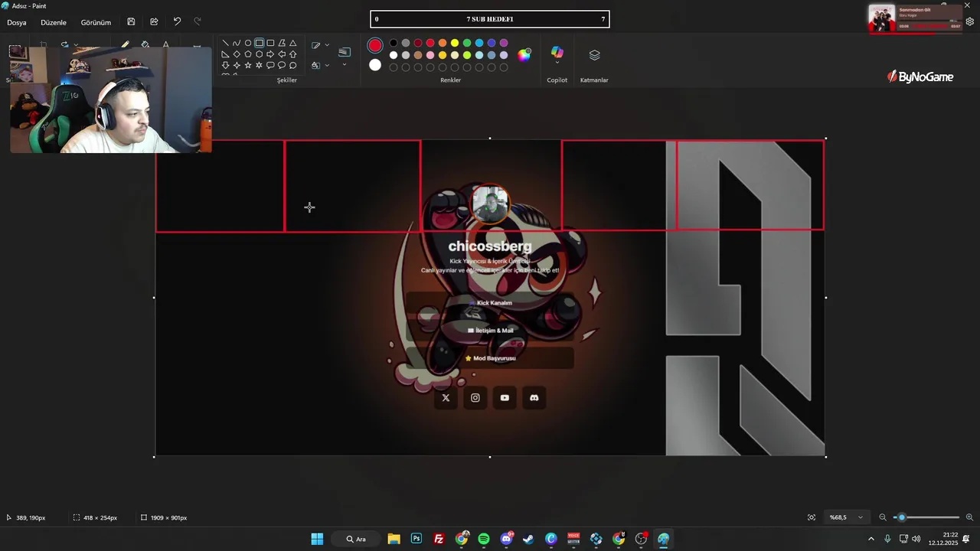Select the Rounded rectangle shape
The height and width of the screenshot is (551, 980).
[x=270, y=43]
